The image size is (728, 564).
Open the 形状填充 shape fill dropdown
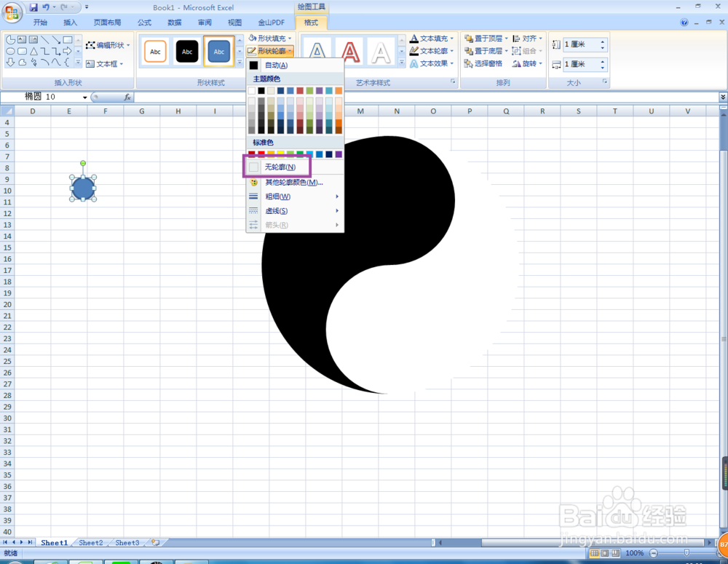pyautogui.click(x=270, y=39)
